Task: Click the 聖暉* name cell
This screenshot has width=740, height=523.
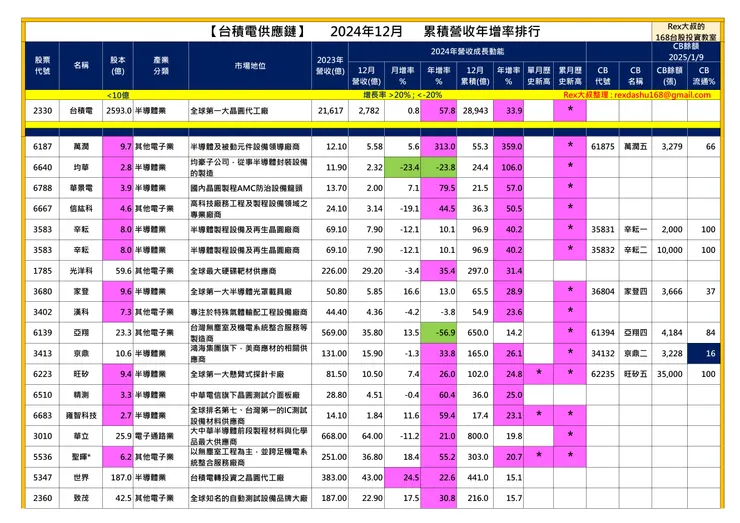Action: [x=81, y=456]
